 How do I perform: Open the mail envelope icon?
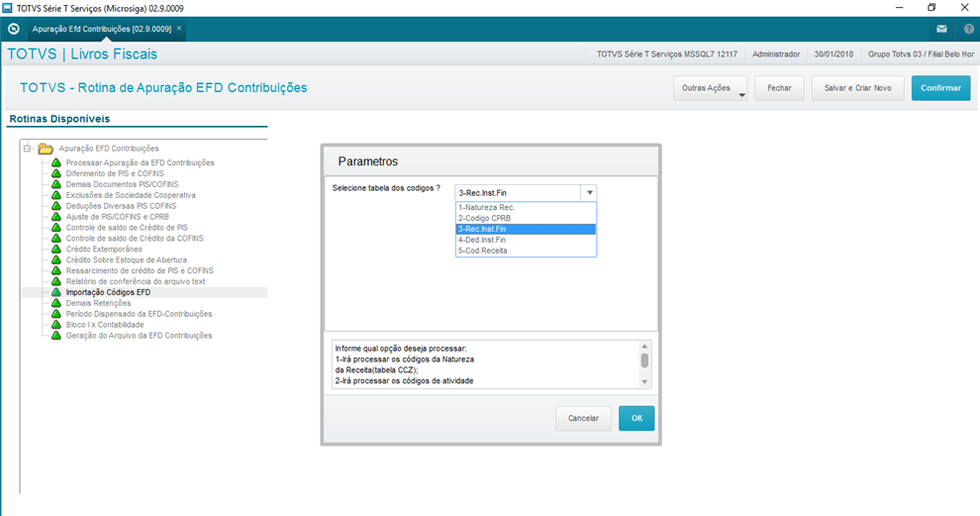click(941, 29)
